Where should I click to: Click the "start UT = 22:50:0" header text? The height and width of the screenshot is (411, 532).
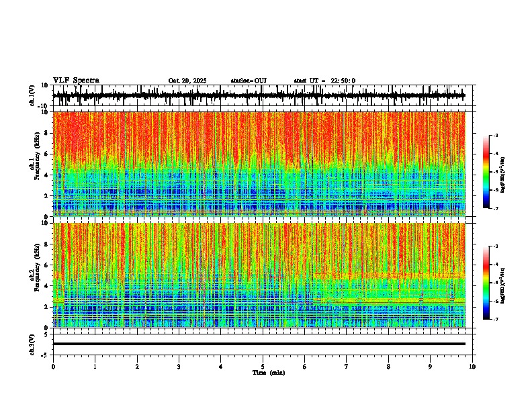pyautogui.click(x=324, y=81)
